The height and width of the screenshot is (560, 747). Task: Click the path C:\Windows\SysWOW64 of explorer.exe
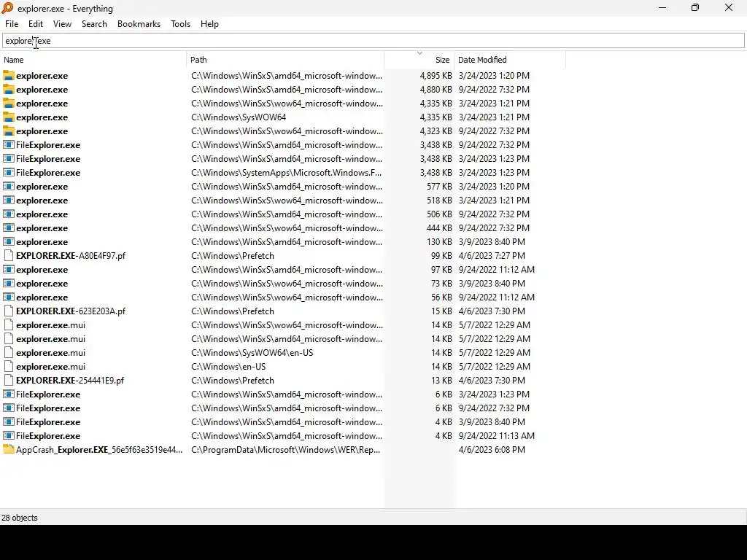(239, 117)
